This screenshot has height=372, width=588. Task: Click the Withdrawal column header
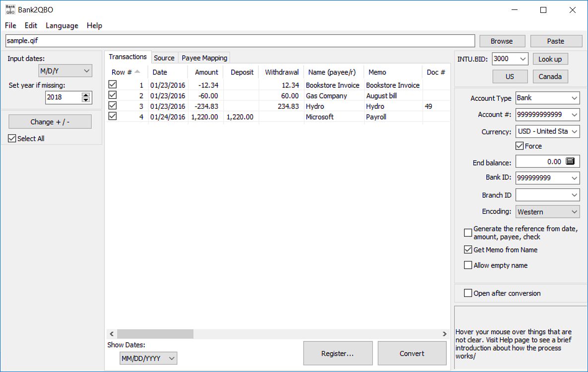click(282, 72)
